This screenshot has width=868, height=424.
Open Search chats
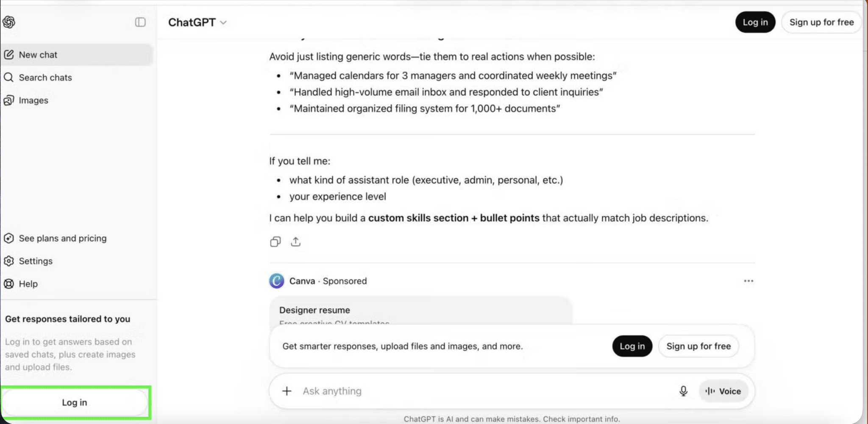point(45,78)
